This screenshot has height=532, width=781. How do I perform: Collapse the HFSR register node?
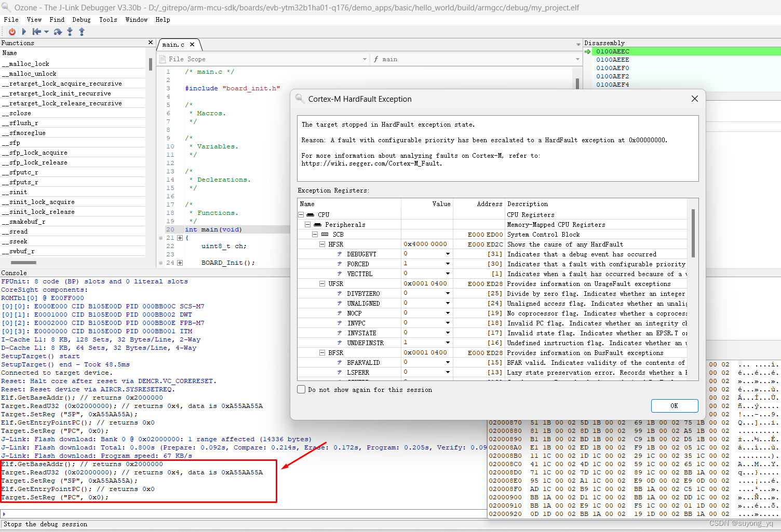pos(322,244)
